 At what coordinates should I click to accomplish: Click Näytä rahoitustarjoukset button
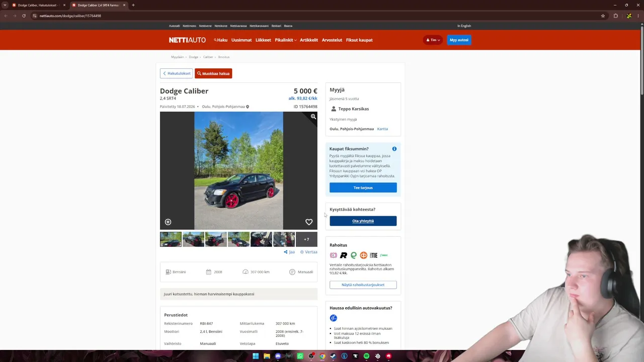coord(363,285)
